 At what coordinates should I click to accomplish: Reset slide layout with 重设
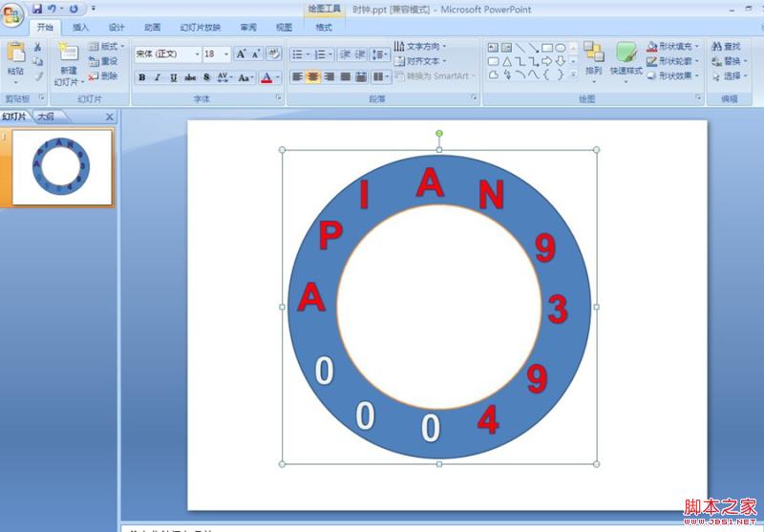[x=103, y=61]
